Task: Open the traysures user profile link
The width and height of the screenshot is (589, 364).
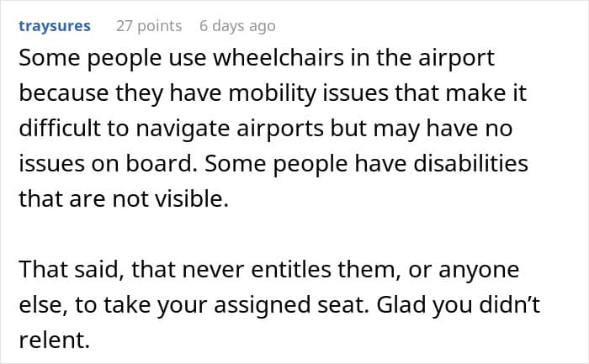Action: (54, 26)
